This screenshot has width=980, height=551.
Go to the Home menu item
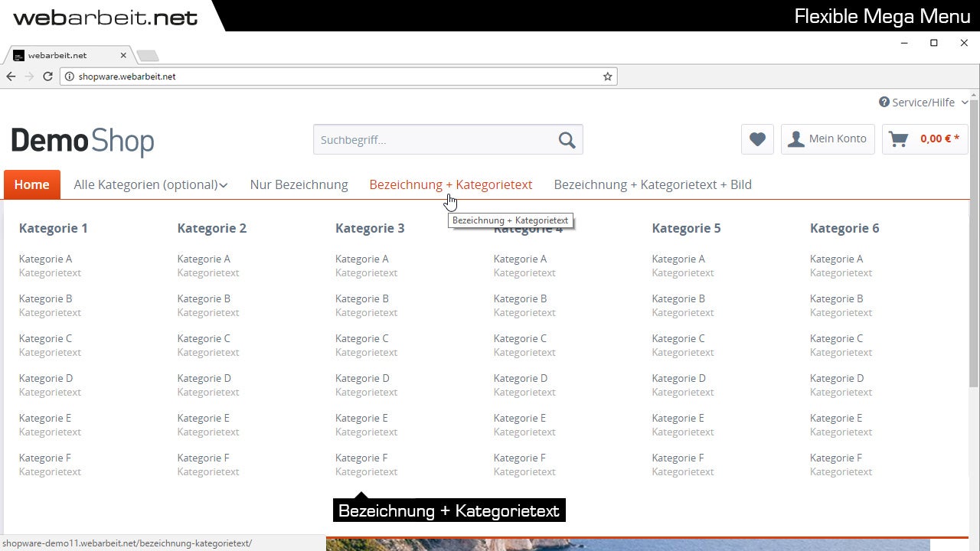32,184
